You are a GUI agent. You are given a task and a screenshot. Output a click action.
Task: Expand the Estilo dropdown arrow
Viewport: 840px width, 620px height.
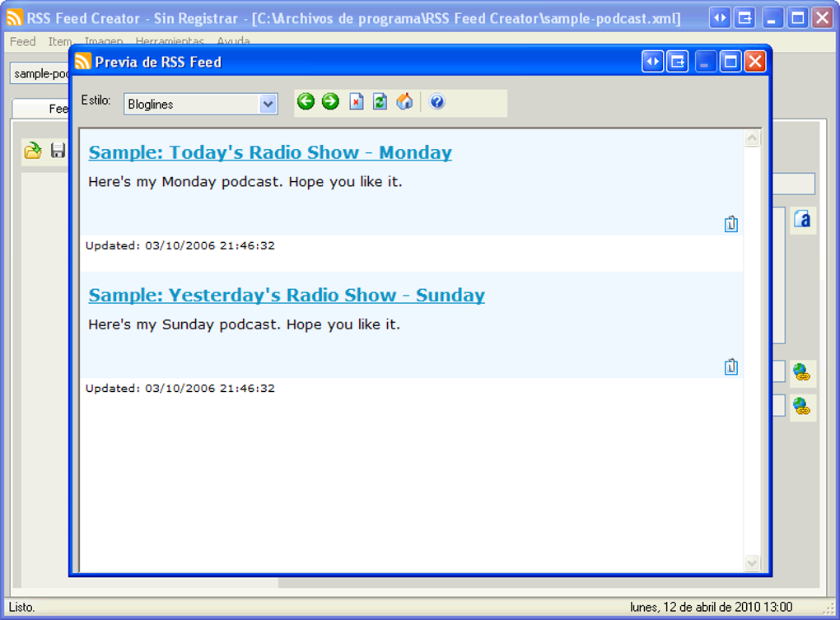click(x=268, y=104)
